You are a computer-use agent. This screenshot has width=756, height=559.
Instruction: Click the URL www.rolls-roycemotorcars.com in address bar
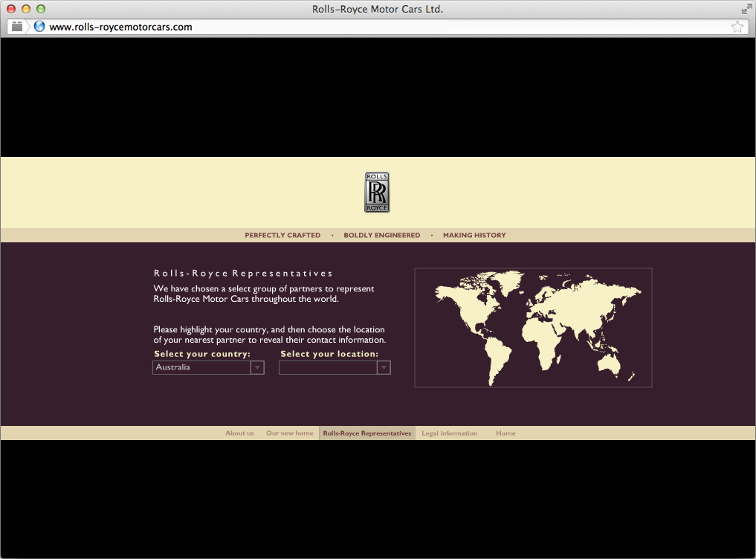(x=120, y=27)
